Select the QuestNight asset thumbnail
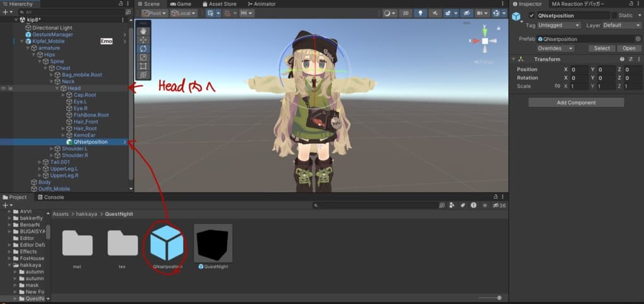Viewport: 644px width, 304px height. click(x=213, y=243)
